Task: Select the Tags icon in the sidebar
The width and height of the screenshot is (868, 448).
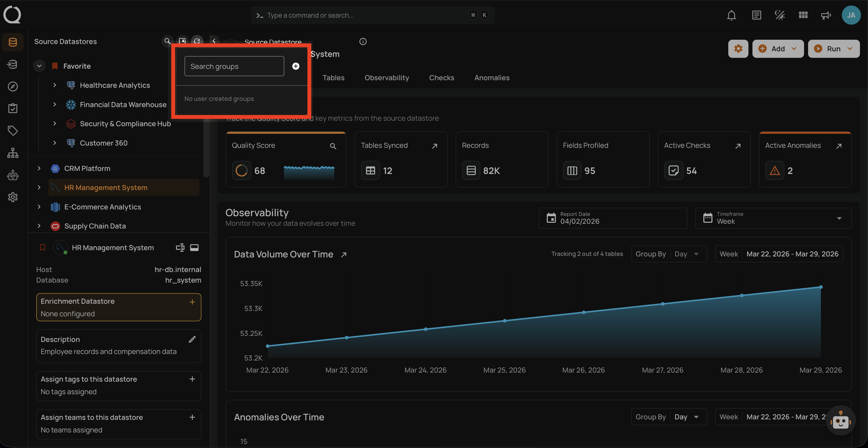Action: [x=13, y=130]
